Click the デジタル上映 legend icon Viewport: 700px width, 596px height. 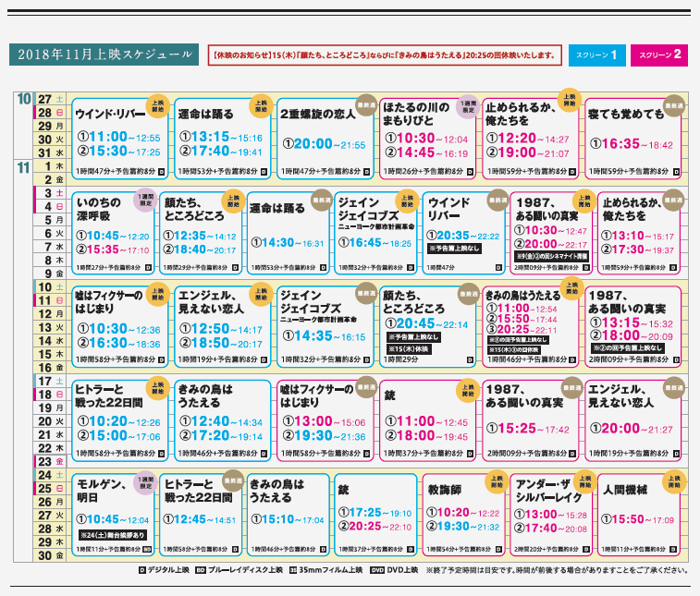coord(142,570)
